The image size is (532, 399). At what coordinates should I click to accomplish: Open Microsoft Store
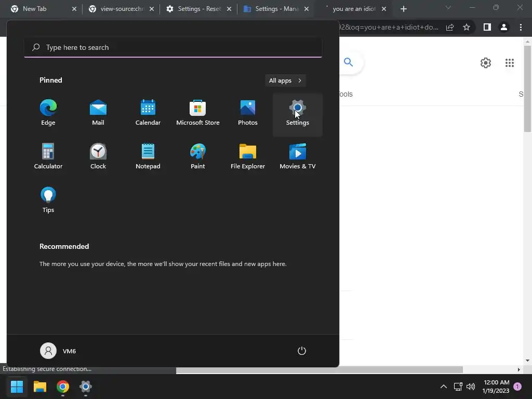click(198, 113)
